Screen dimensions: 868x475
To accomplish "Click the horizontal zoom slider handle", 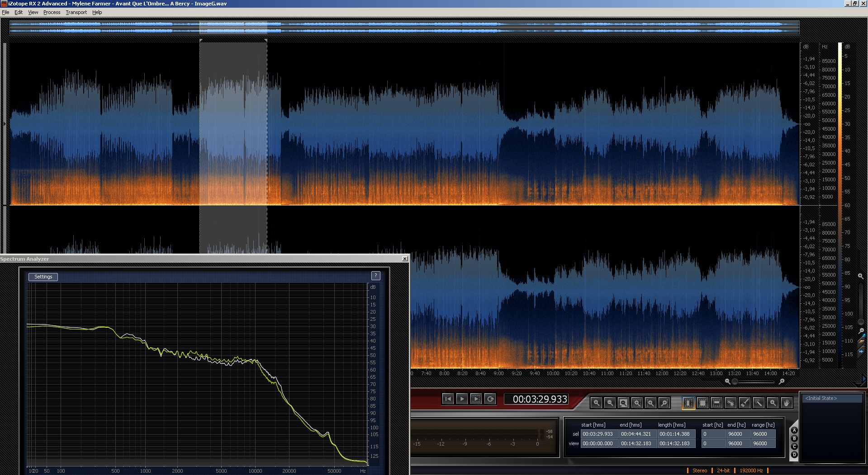I will 735,382.
